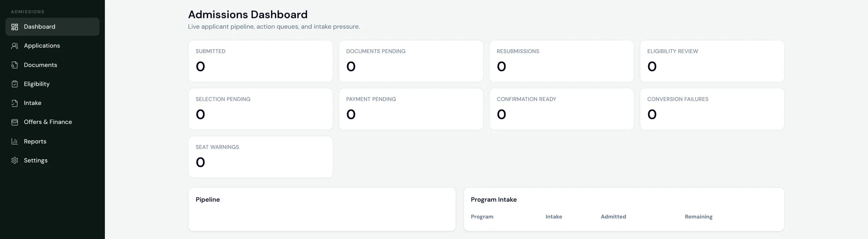This screenshot has width=868, height=239.
Task: Click the Admissions Dashboard heading
Action: [248, 14]
